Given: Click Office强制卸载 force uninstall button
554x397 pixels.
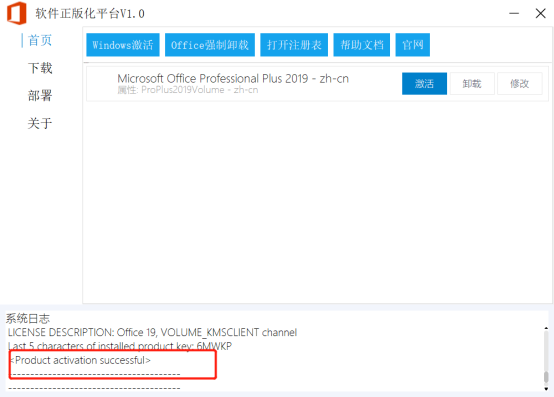Looking at the screenshot, I should 210,45.
